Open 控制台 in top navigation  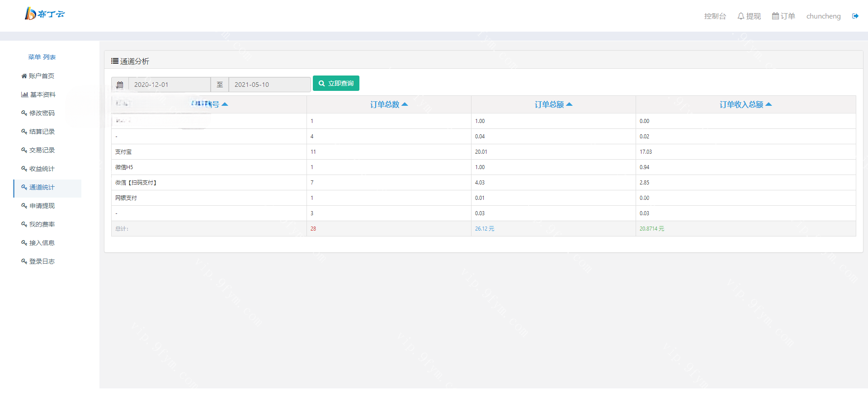pyautogui.click(x=715, y=16)
